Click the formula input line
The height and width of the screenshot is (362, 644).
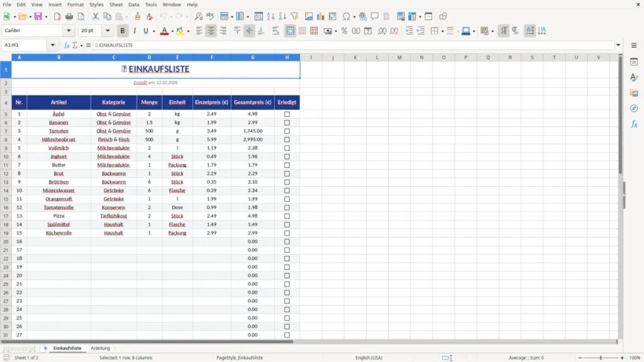coord(353,45)
